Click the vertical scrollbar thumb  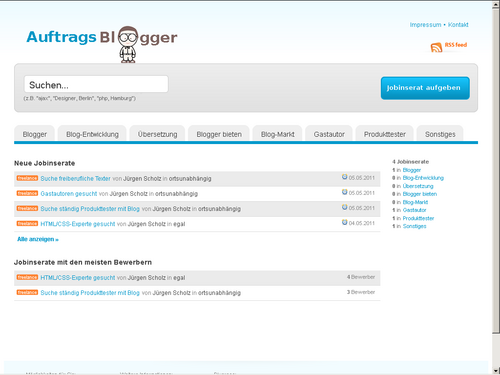[496, 170]
